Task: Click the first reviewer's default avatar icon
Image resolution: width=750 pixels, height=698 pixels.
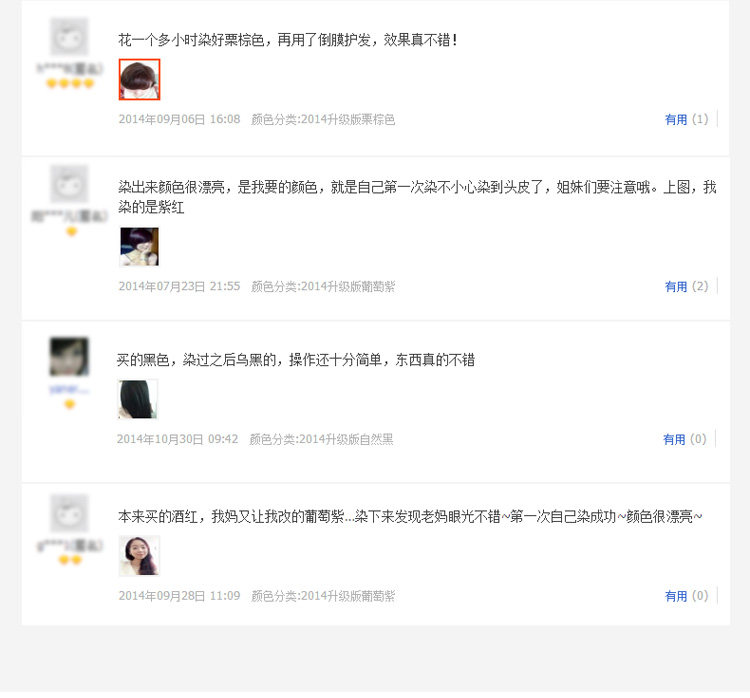Action: 70,37
